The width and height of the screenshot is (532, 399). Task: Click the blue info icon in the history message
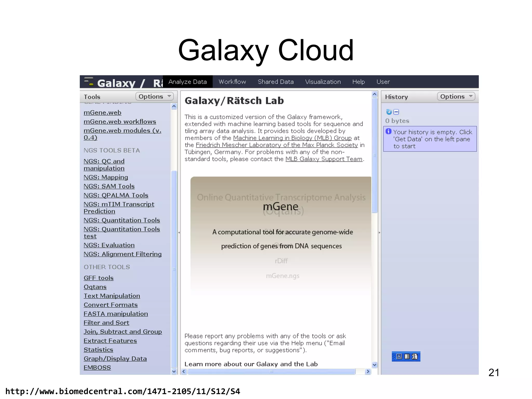(388, 131)
